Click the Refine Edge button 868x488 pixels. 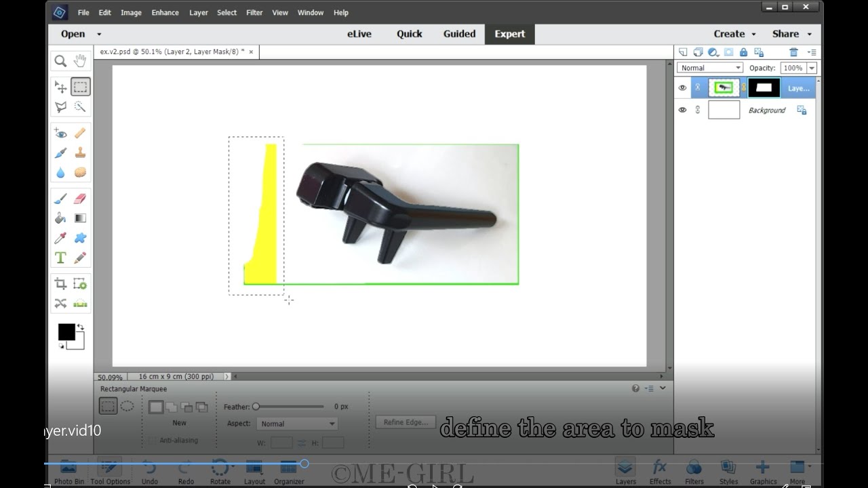(406, 422)
